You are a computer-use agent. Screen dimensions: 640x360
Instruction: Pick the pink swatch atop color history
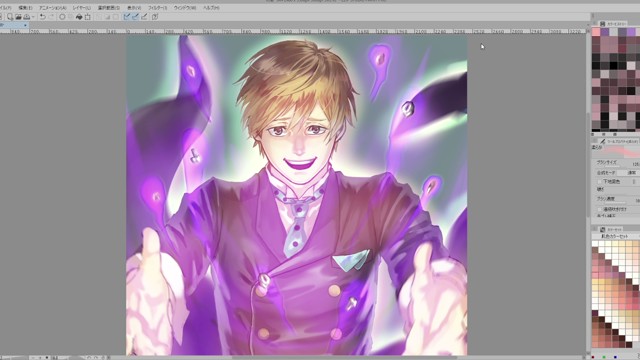[596, 32]
